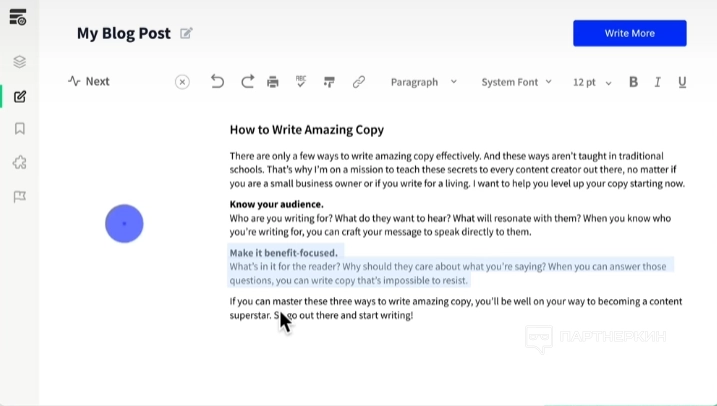The image size is (717, 406).
Task: Open the app logo menu icon
Action: tap(18, 17)
